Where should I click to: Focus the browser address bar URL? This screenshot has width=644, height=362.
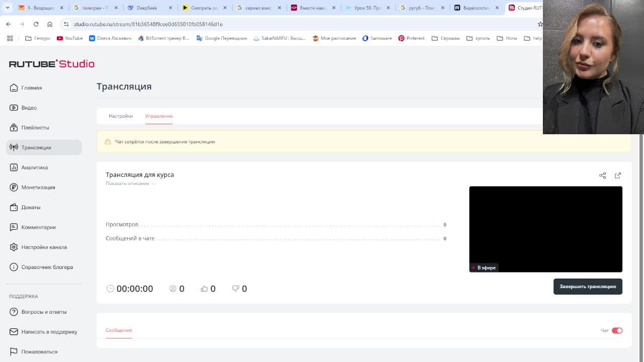coord(148,24)
